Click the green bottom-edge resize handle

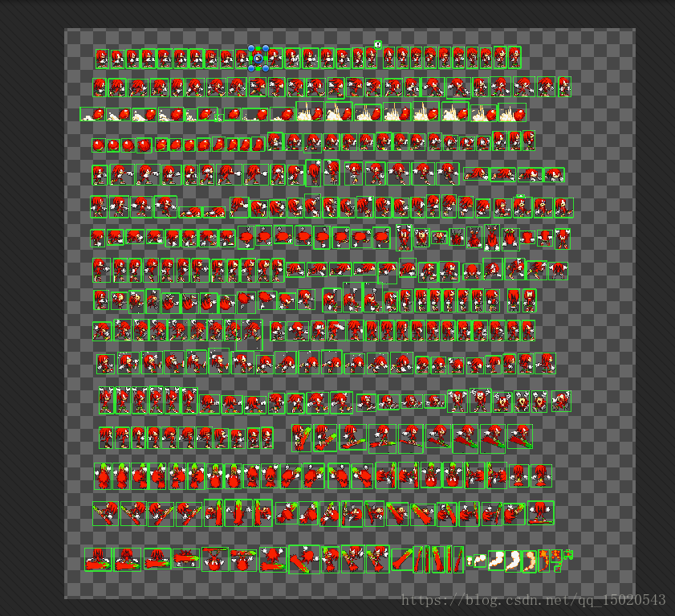[258, 69]
